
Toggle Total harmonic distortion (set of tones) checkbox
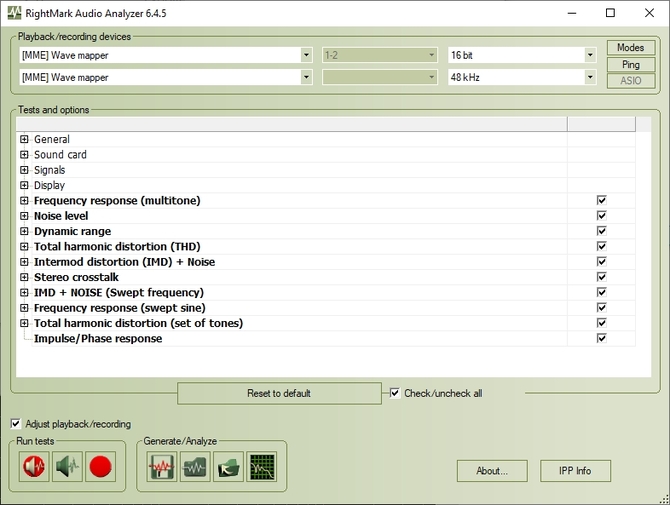tap(602, 323)
